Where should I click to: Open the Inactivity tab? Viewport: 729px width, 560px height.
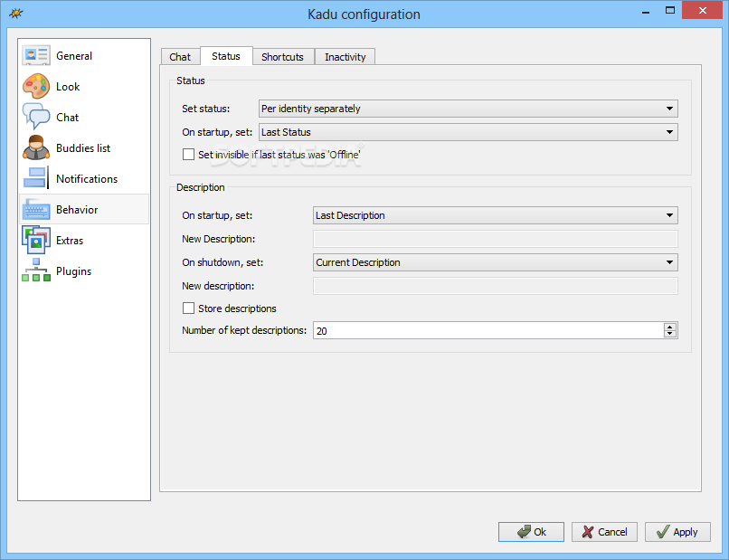pos(345,57)
